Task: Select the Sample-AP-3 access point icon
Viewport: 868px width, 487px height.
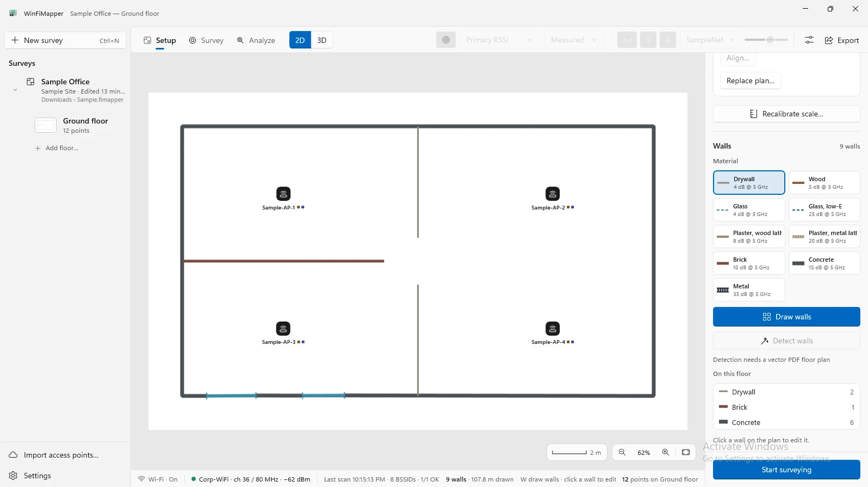Action: coord(283,329)
